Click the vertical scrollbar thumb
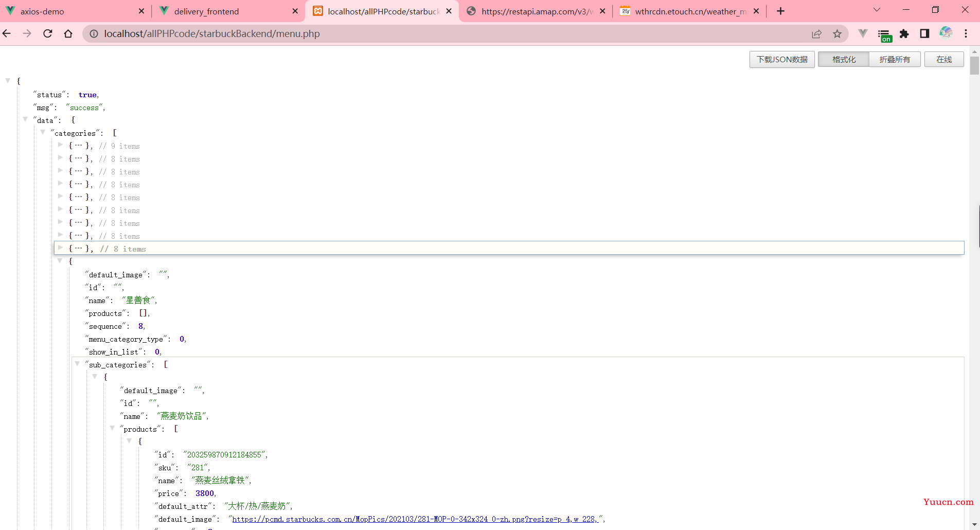 pyautogui.click(x=974, y=66)
